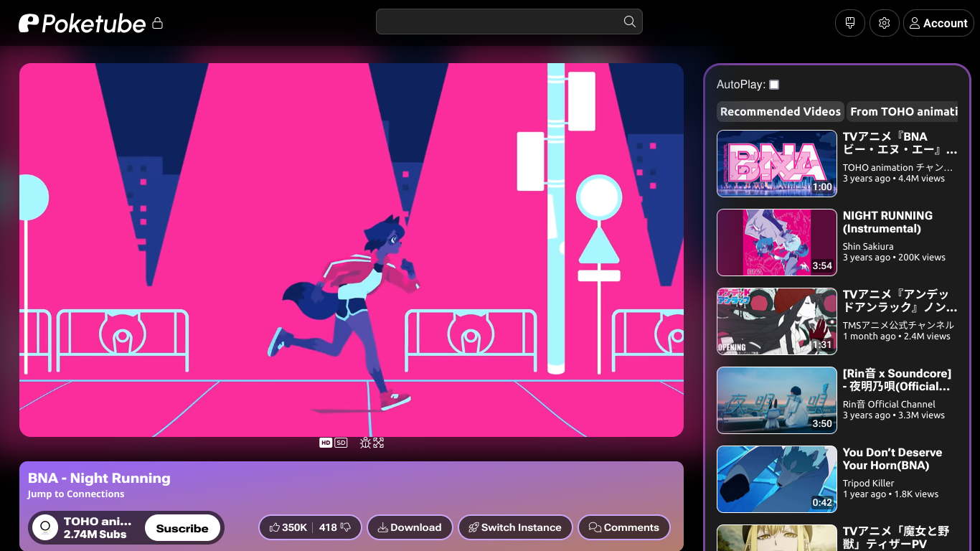Switch to the From TOHO animation tab
980x551 pixels.
click(903, 111)
